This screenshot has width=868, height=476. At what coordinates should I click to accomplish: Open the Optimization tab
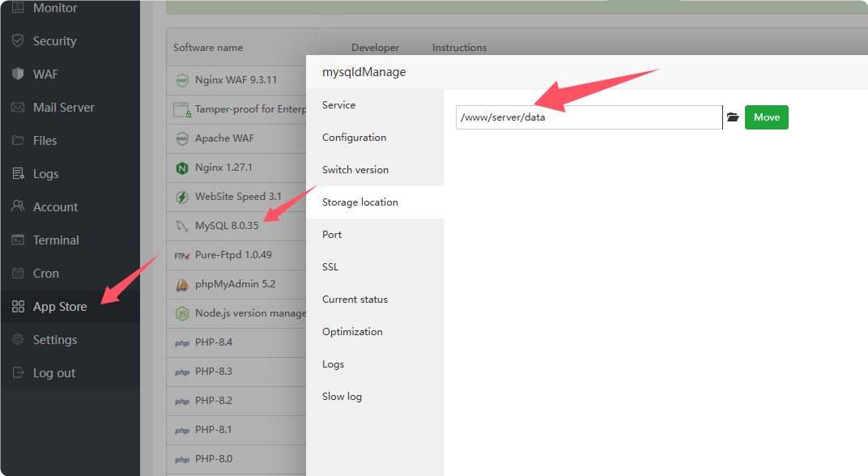375,332
